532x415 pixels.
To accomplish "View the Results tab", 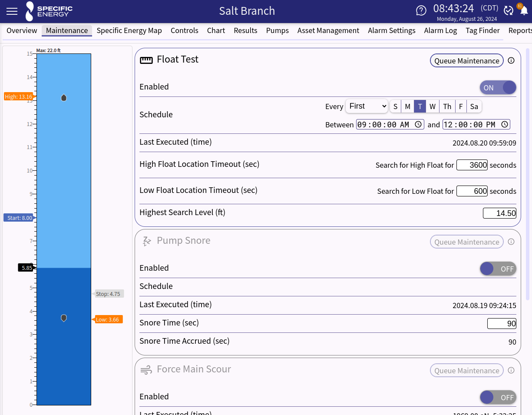I will click(x=245, y=30).
